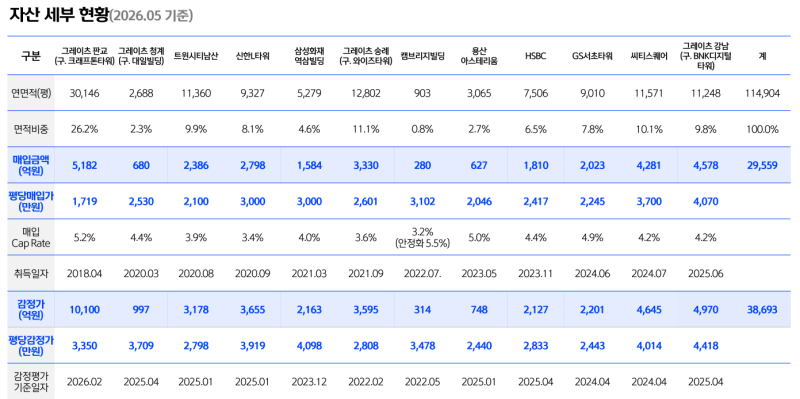The image size is (800, 399).
Task: Select the area value '903'
Action: click(422, 93)
